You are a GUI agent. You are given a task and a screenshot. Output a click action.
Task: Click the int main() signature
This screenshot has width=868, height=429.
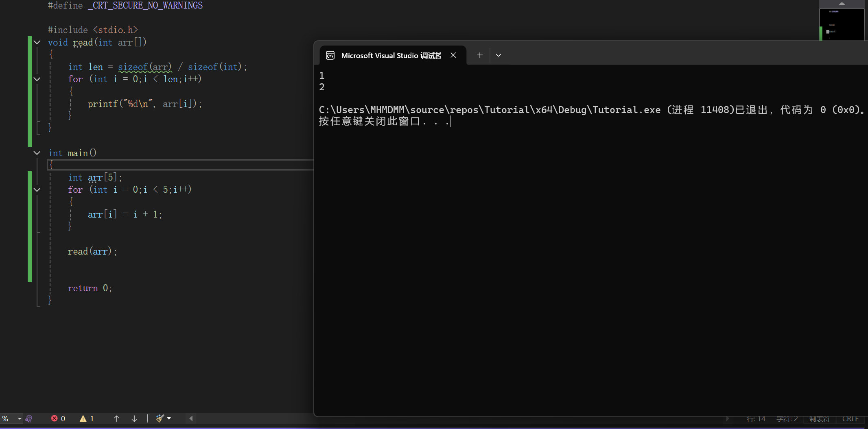click(x=72, y=153)
